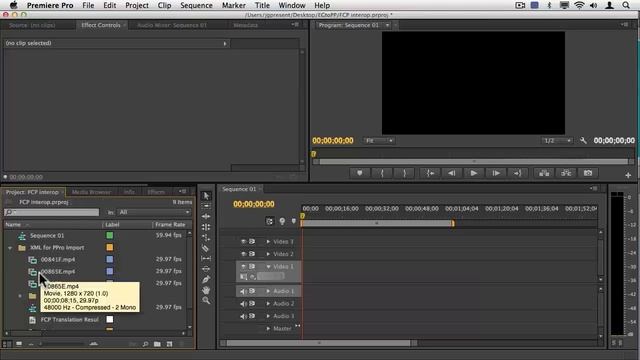Click Go to In point button
The image size is (640, 360).
click(430, 173)
